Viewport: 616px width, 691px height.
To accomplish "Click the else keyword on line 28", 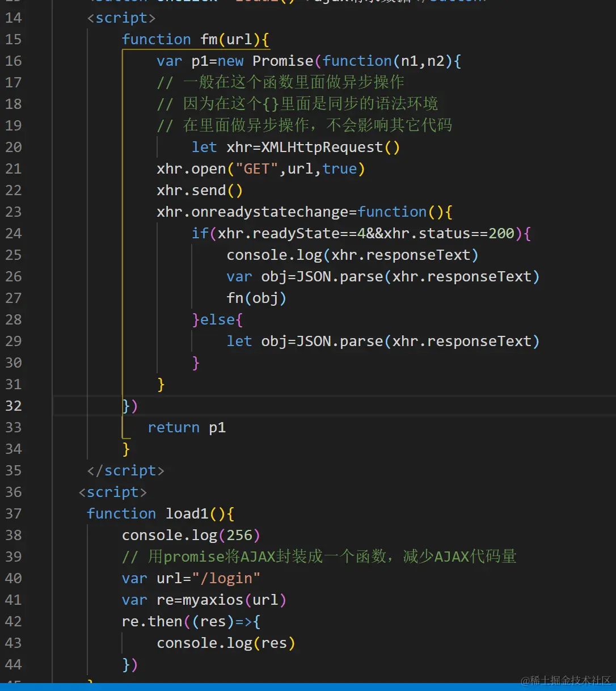I will 218,319.
